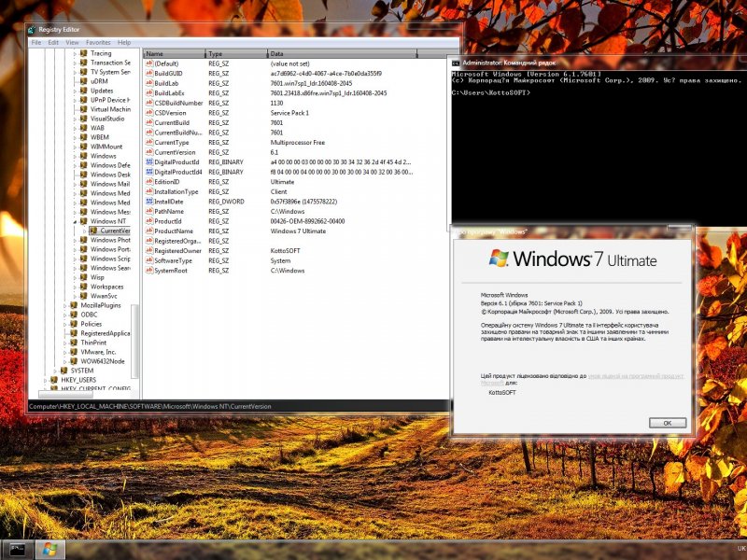Select the EditionID value icon

tap(149, 182)
